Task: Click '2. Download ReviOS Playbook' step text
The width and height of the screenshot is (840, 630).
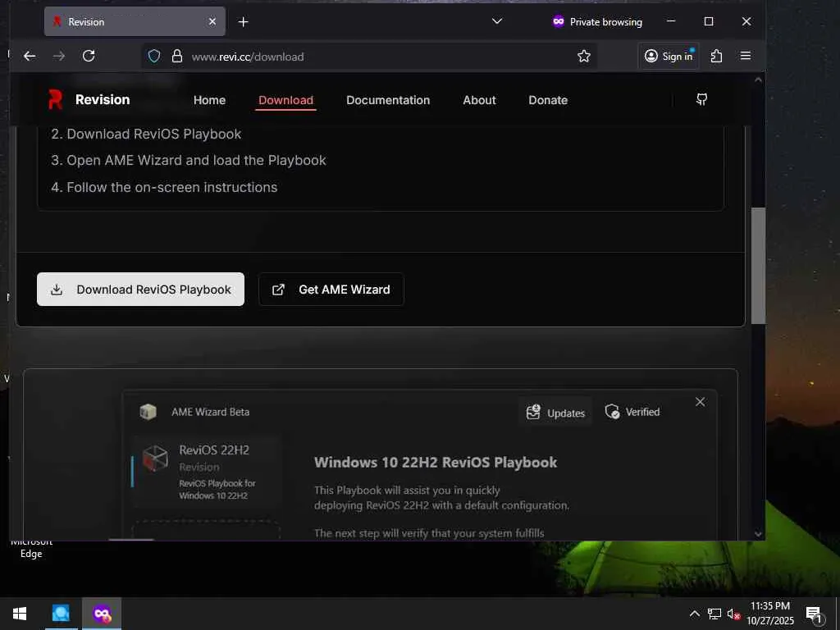Action: 146,134
